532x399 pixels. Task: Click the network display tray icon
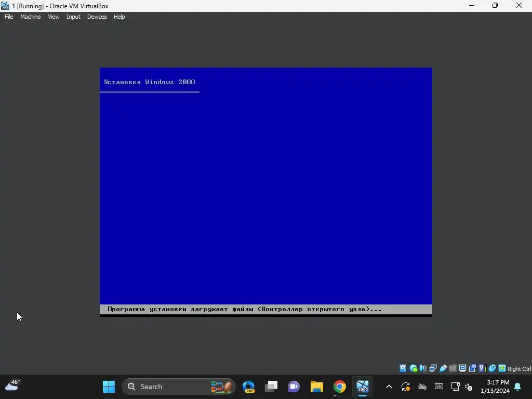(x=455, y=387)
